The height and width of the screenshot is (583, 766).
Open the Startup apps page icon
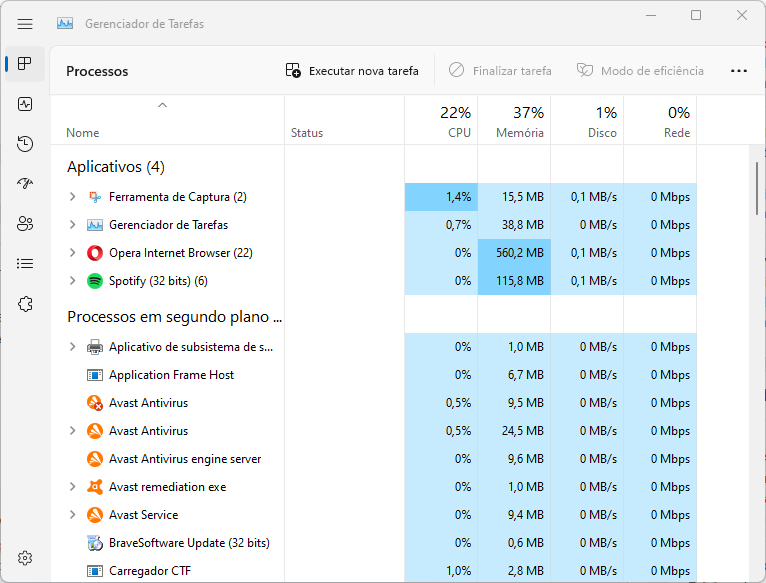pos(25,184)
